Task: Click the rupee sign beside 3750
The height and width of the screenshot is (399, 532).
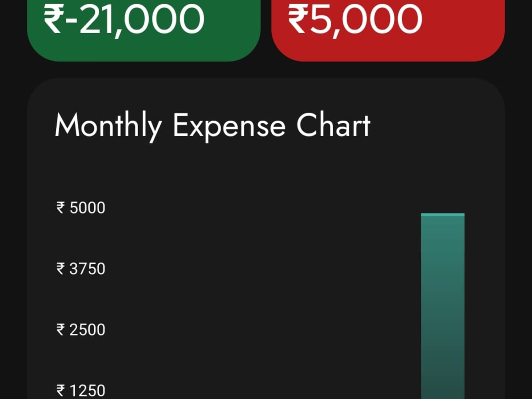Action: (61, 268)
